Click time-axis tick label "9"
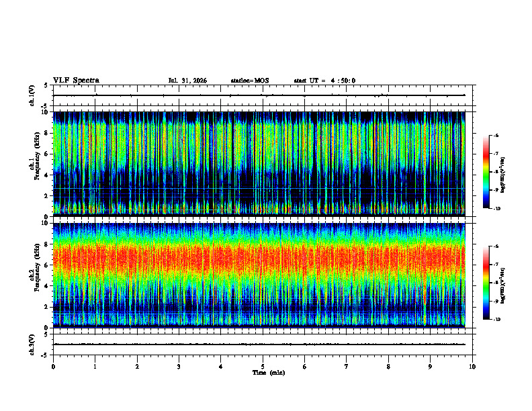 coord(430,367)
